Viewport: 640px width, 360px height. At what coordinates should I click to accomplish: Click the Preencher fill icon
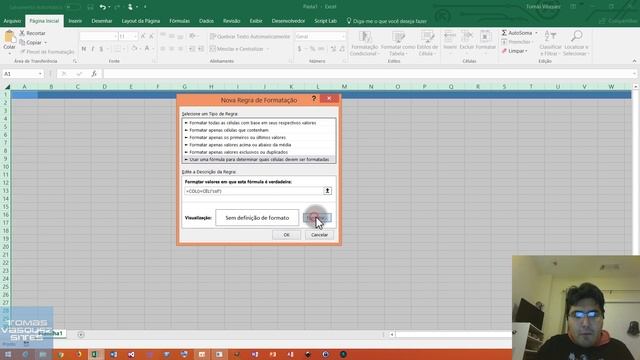504,42
